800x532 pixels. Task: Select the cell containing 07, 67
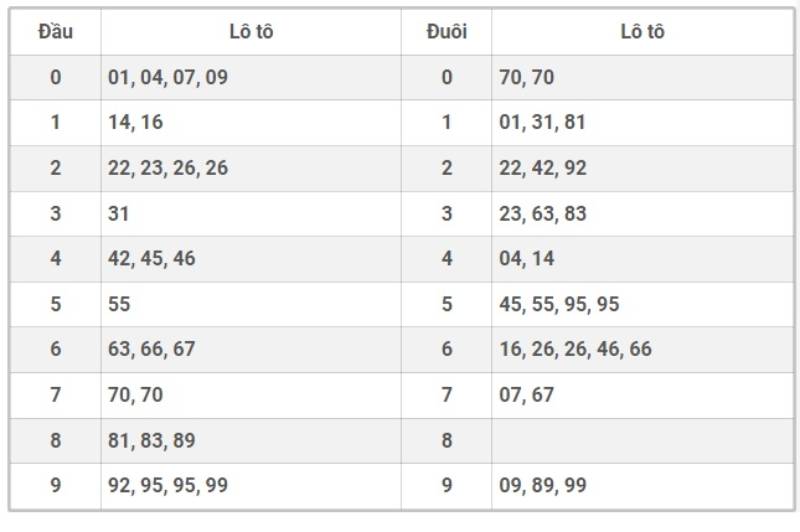click(527, 395)
